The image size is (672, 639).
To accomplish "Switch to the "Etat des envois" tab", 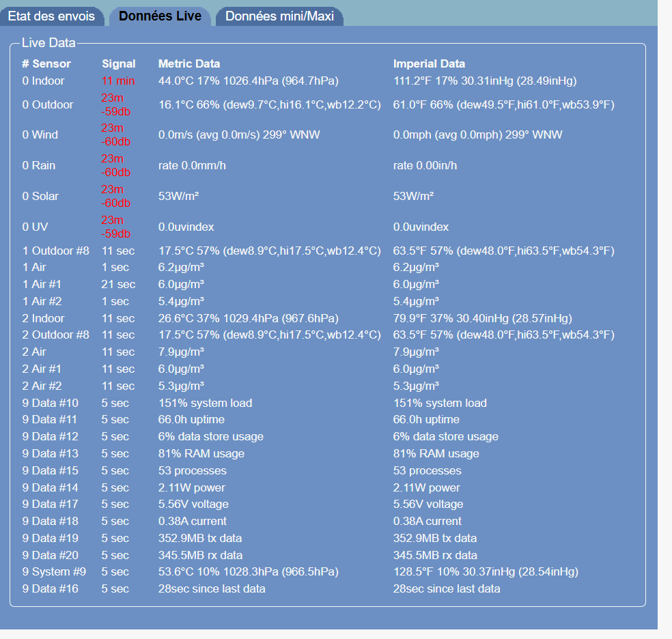I will [x=51, y=16].
